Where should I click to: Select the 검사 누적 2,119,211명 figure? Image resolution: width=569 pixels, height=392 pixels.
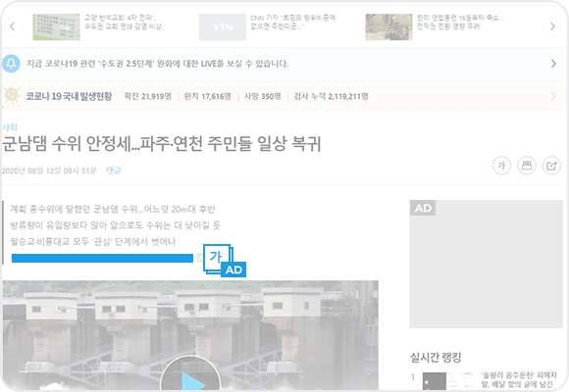[331, 96]
